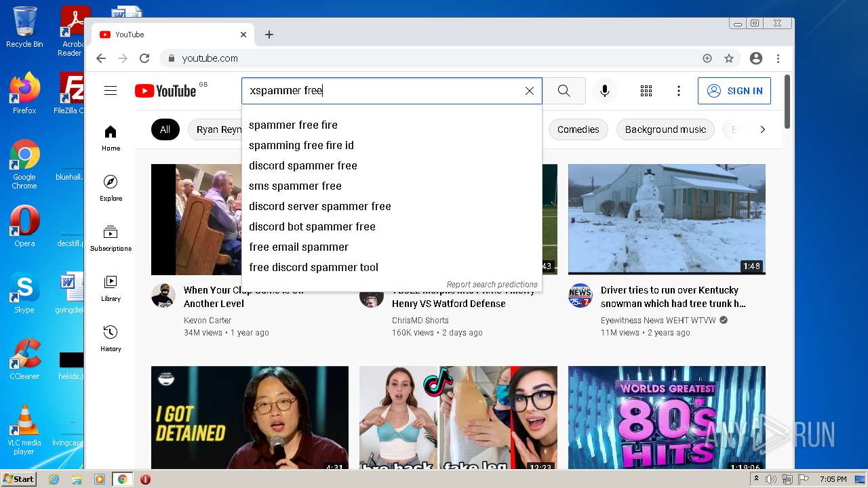Launch Firefox from the desktop
Screen dimensions: 868x488
[24, 94]
